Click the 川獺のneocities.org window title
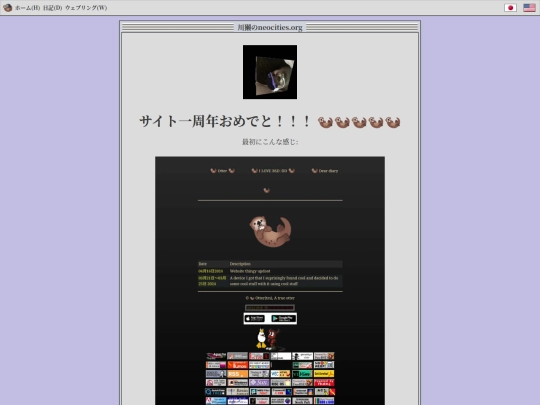 point(270,27)
